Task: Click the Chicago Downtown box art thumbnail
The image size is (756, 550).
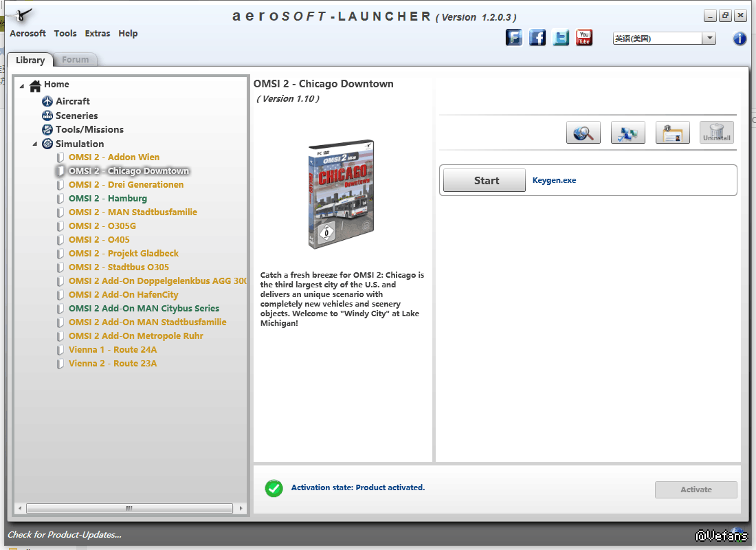Action: click(342, 195)
